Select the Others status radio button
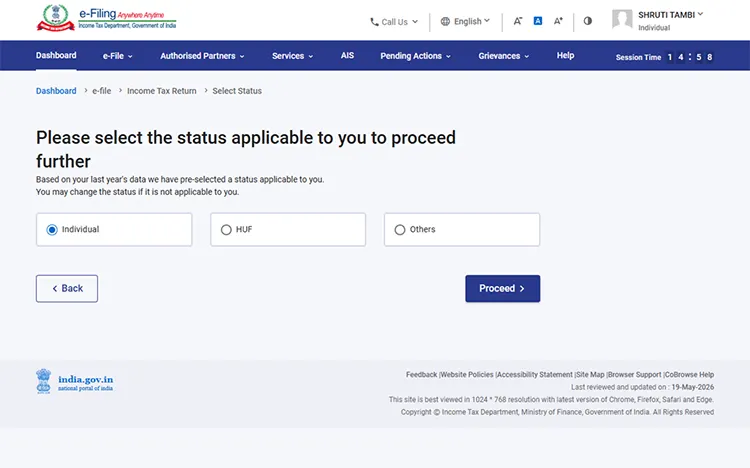750x468 pixels. click(400, 230)
